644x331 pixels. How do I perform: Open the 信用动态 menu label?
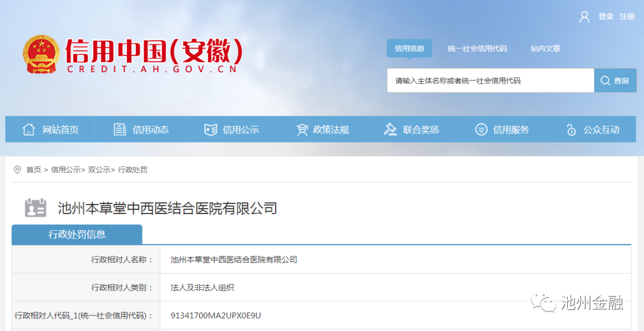click(151, 130)
